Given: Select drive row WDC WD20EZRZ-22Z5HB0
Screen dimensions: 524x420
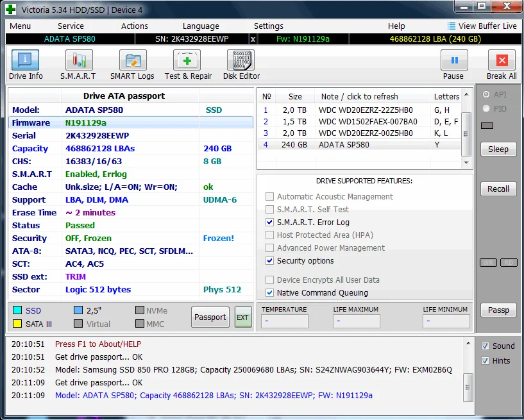Looking at the screenshot, I should click(359, 110).
